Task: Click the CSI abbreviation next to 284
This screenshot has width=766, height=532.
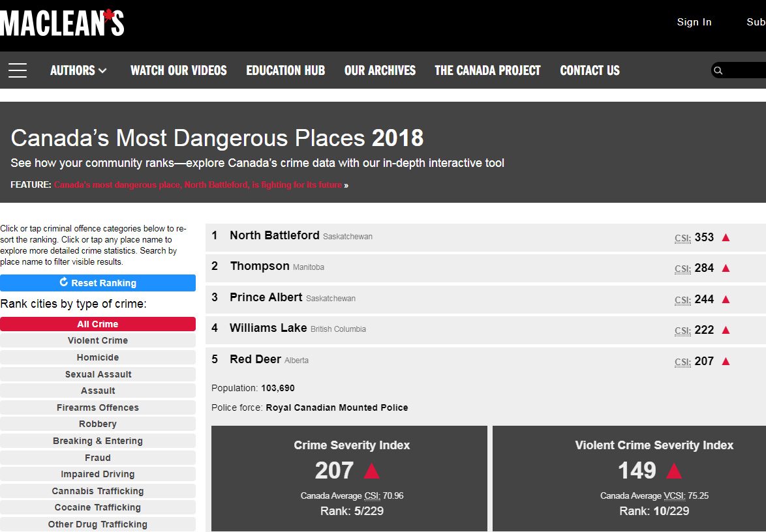Action: [682, 269]
